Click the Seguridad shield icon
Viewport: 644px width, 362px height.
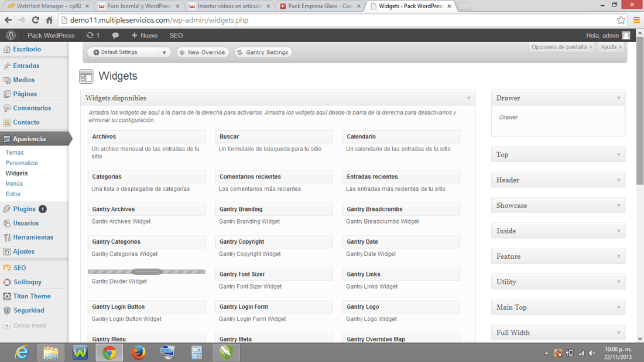click(7, 310)
